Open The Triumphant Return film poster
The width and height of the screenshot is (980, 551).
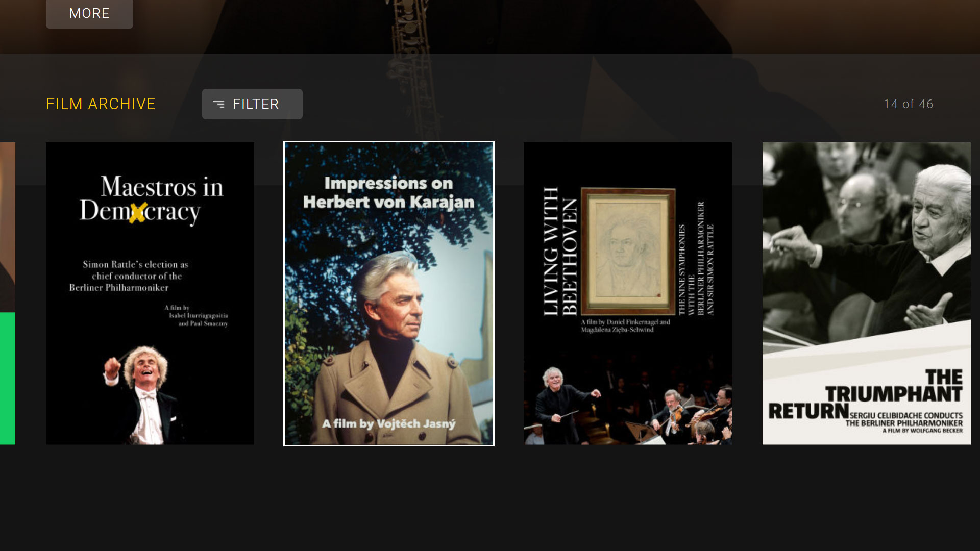pos(867,293)
